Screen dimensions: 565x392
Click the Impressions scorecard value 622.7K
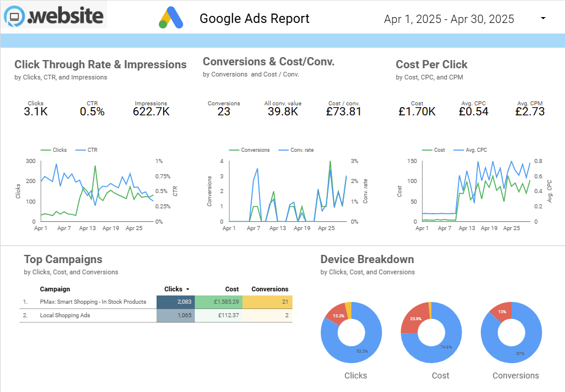(x=151, y=112)
